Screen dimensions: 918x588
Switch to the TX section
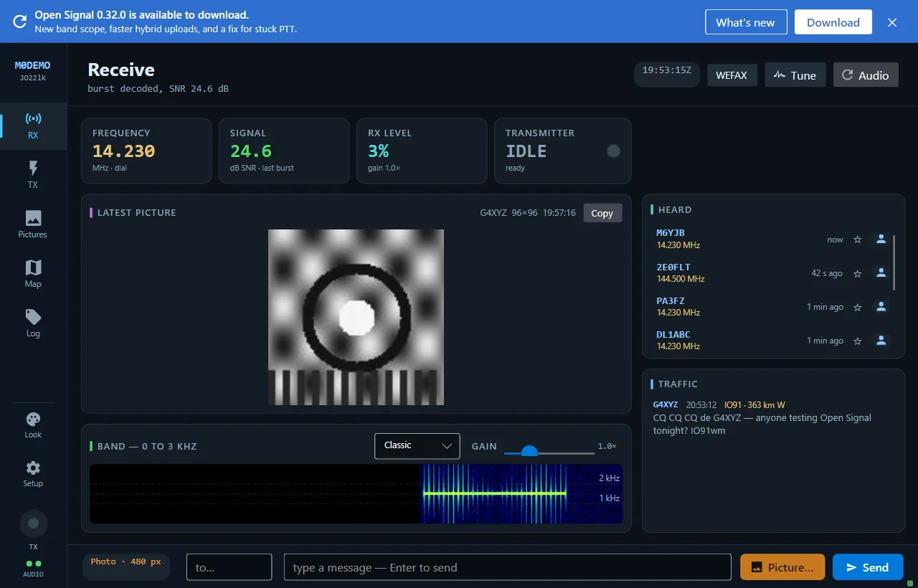pyautogui.click(x=33, y=176)
